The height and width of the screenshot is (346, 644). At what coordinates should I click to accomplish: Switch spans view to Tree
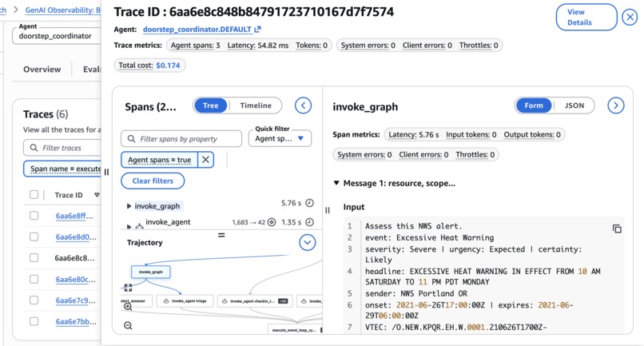[210, 105]
